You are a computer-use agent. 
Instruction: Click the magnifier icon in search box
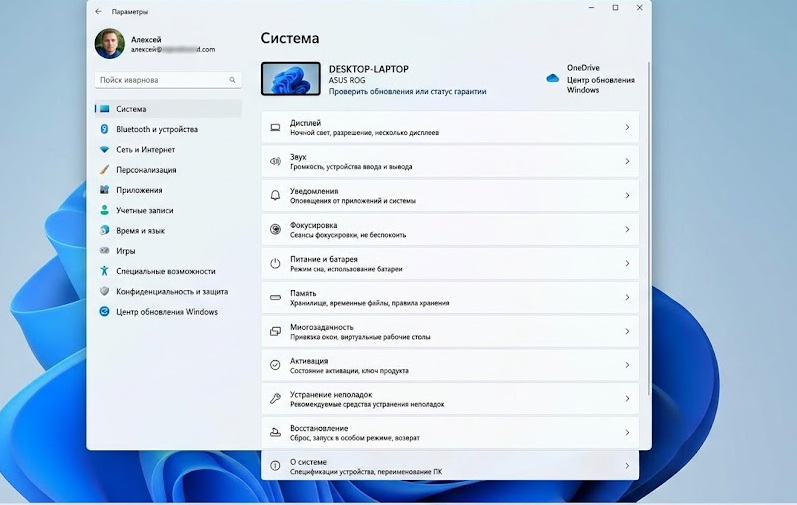click(232, 80)
